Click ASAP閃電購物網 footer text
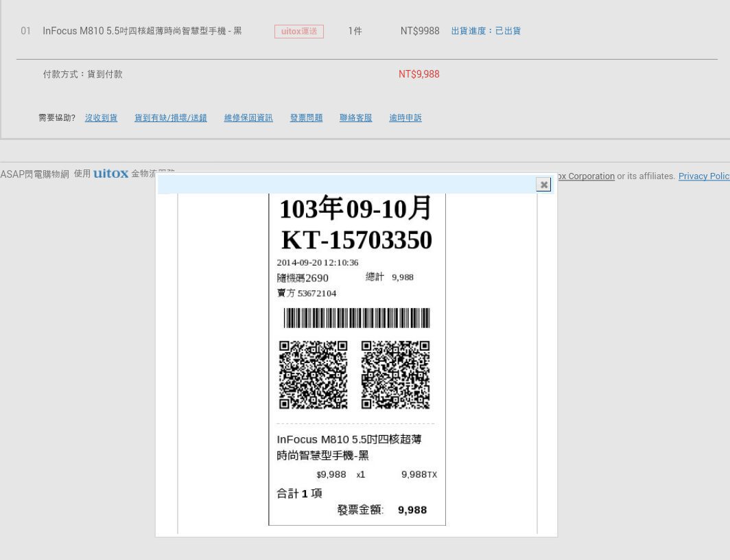Viewport: 730px width, 560px height. (34, 174)
